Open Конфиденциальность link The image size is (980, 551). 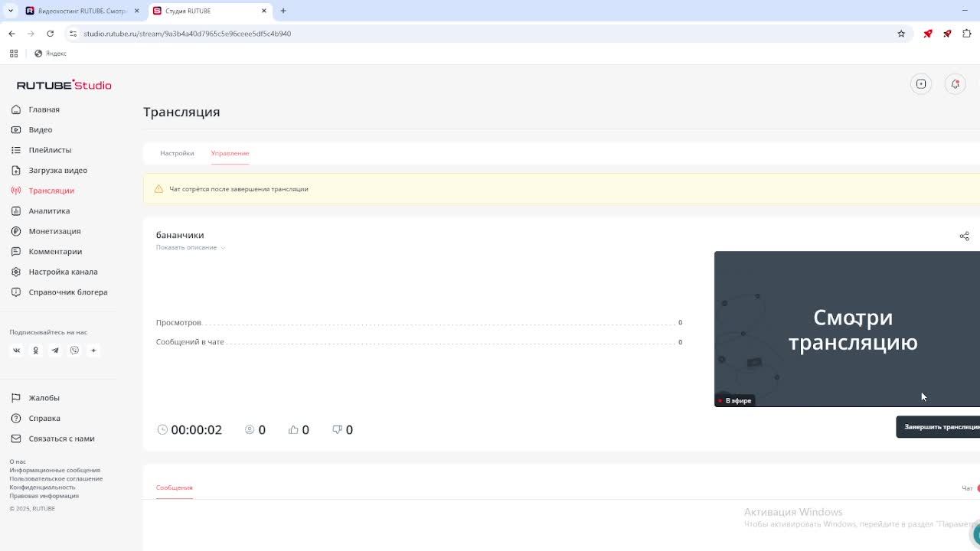pos(42,487)
